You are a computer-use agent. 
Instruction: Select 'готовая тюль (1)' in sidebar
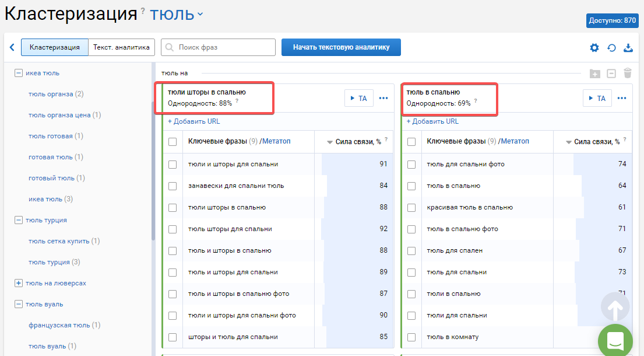[56, 157]
